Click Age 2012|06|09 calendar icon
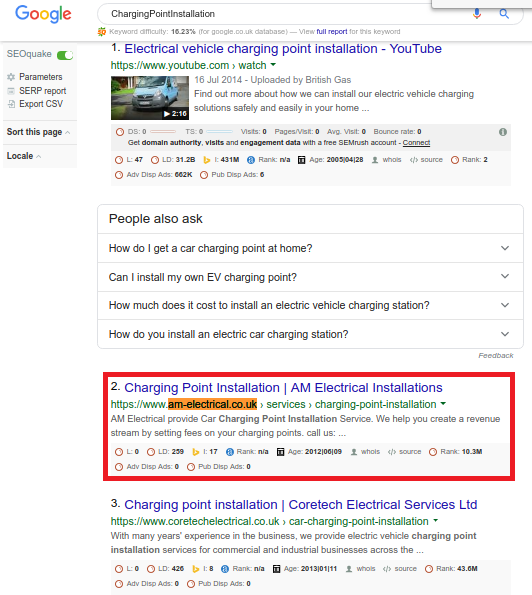The height and width of the screenshot is (595, 532). 280,452
